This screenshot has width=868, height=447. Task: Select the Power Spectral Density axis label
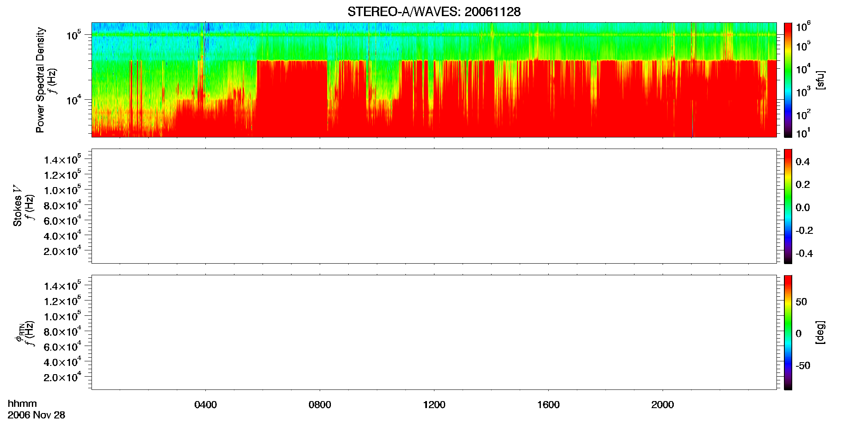point(40,80)
